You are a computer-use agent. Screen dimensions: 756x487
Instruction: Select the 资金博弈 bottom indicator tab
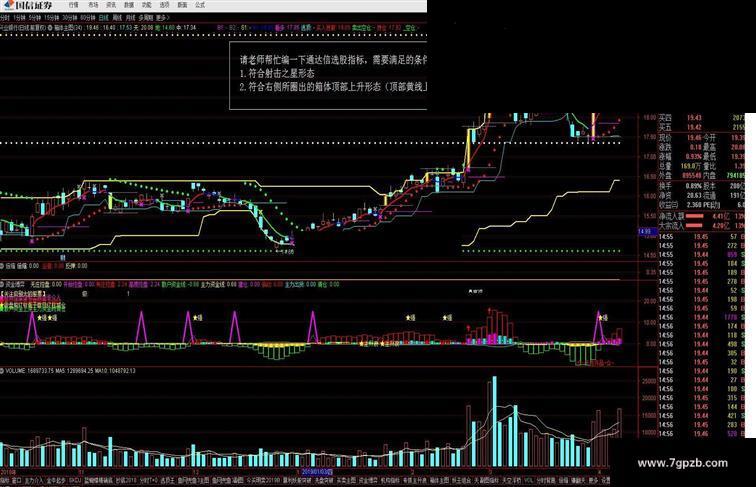[368, 481]
